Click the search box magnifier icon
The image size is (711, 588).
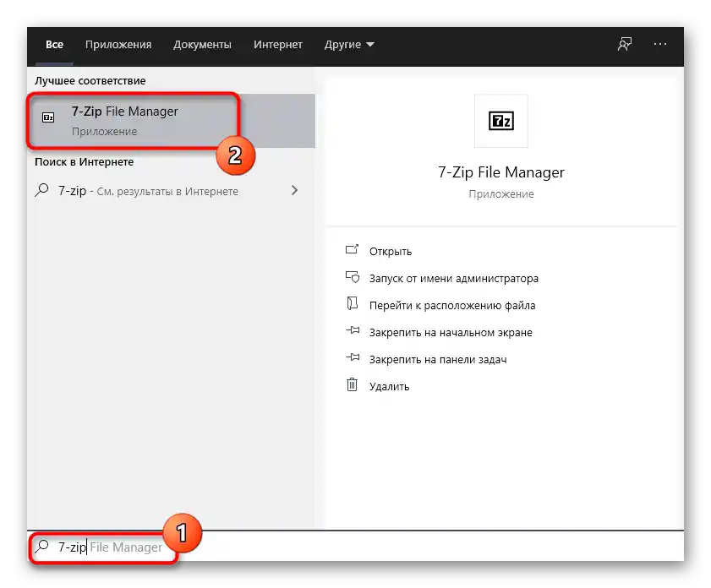pos(41,547)
